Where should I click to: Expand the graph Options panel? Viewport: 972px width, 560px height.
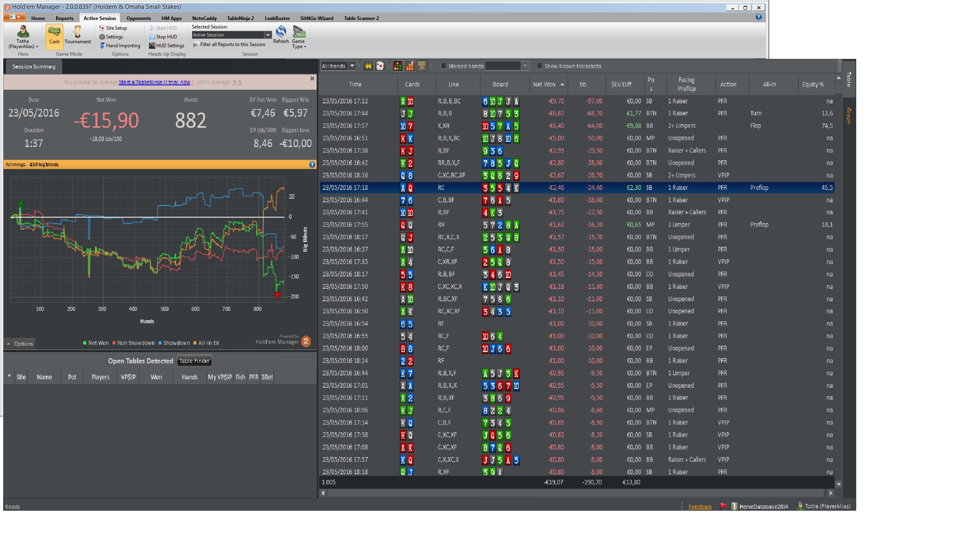click(20, 344)
